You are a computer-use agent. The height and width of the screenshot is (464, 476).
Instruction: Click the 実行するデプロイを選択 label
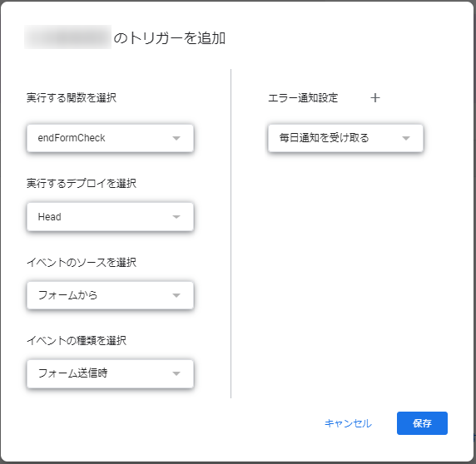pos(82,183)
